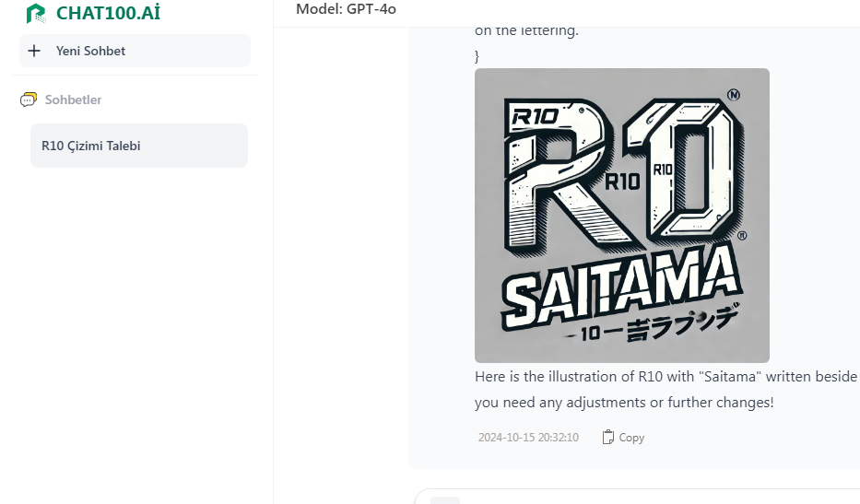Click the text 'you need any adjustments'
Viewport: 860px width, 504px height.
click(x=560, y=403)
